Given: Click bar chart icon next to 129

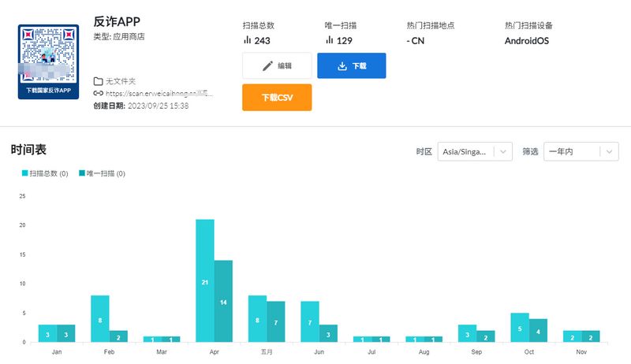Looking at the screenshot, I should click(x=329, y=40).
